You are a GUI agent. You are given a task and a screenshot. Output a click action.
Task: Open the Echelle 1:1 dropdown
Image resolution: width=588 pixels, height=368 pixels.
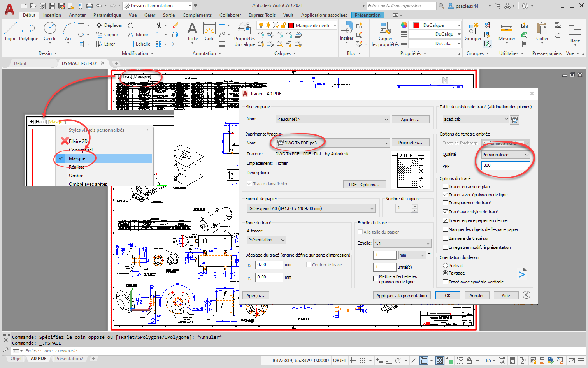(x=402, y=243)
